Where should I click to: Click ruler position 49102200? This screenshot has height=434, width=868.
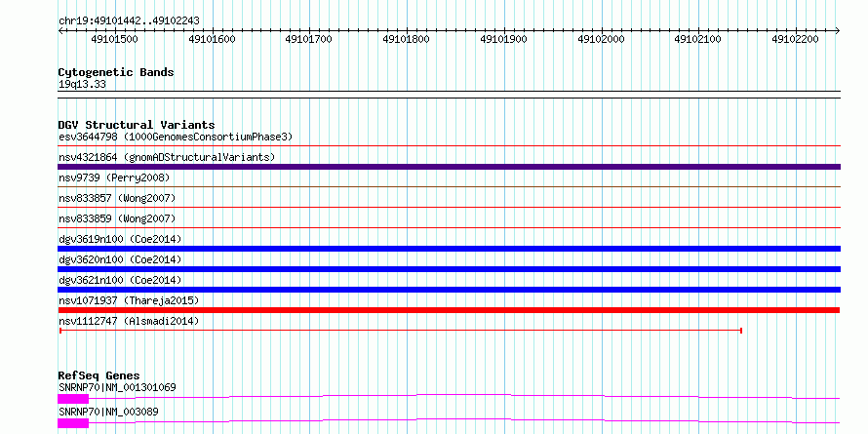click(796, 39)
